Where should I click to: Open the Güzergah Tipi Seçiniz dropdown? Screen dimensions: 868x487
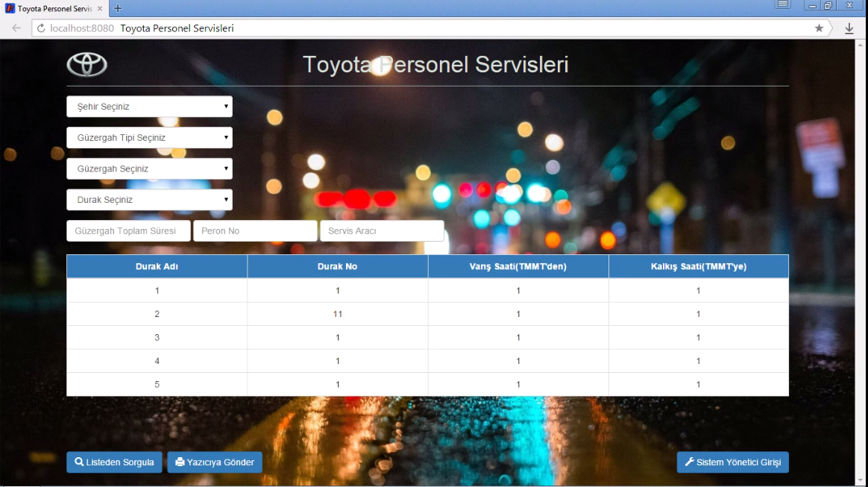tap(149, 137)
